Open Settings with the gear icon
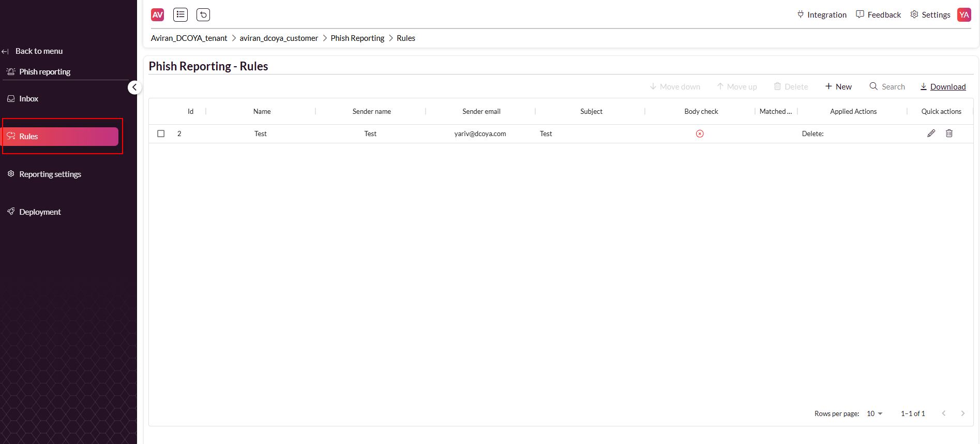Image resolution: width=980 pixels, height=444 pixels. (930, 15)
